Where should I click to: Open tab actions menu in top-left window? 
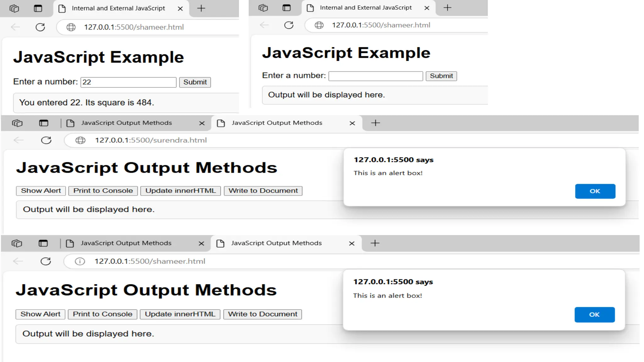click(x=14, y=8)
